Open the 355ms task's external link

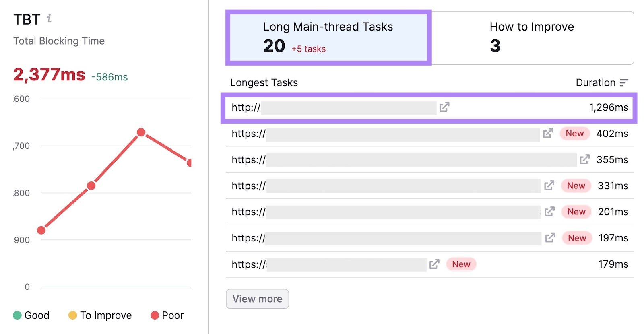point(585,159)
